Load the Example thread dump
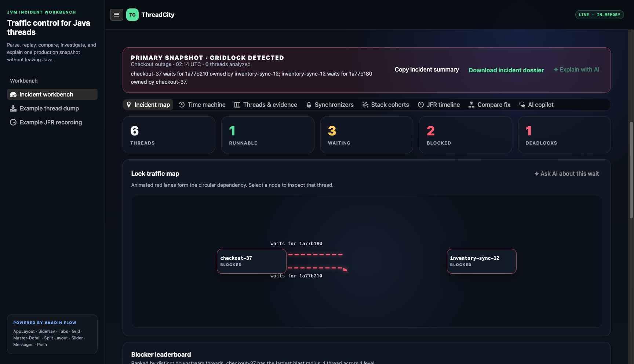This screenshot has width=634, height=364. click(x=52, y=108)
